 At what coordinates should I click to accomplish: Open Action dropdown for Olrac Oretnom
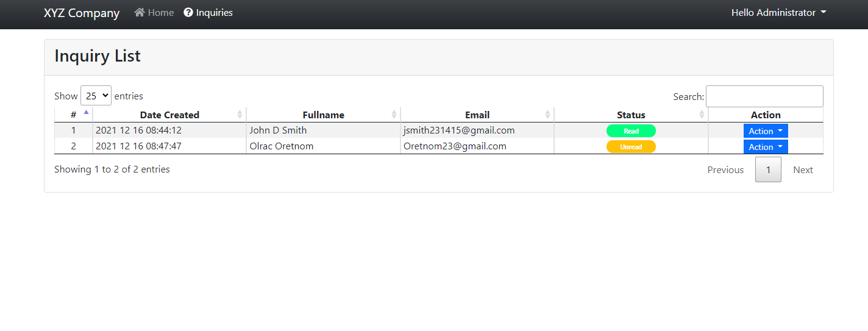[766, 147]
